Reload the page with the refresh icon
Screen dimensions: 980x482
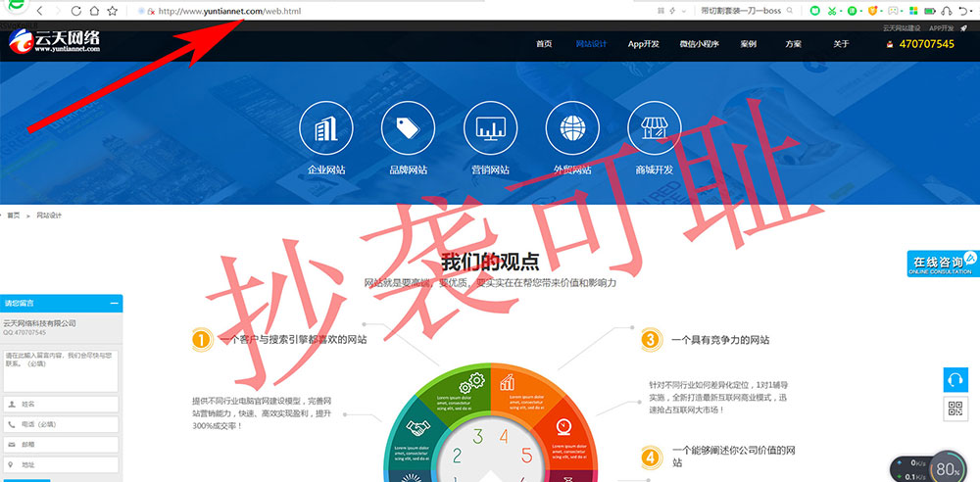click(x=75, y=11)
